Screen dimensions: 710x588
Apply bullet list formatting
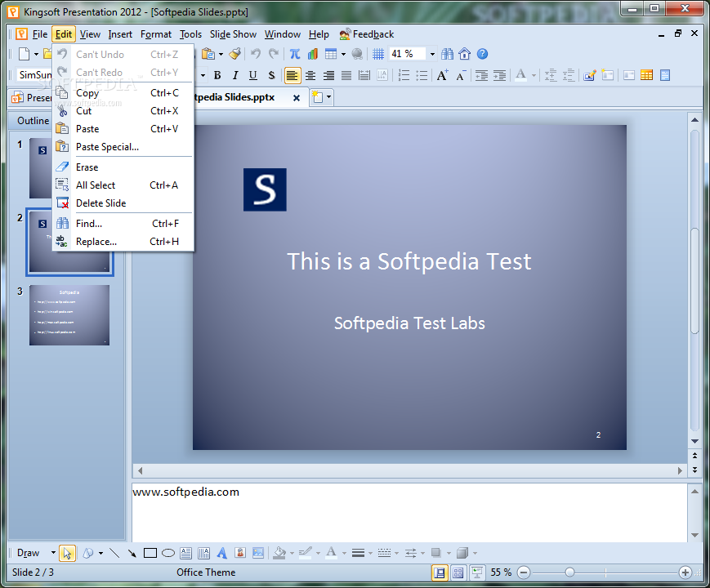[x=422, y=75]
